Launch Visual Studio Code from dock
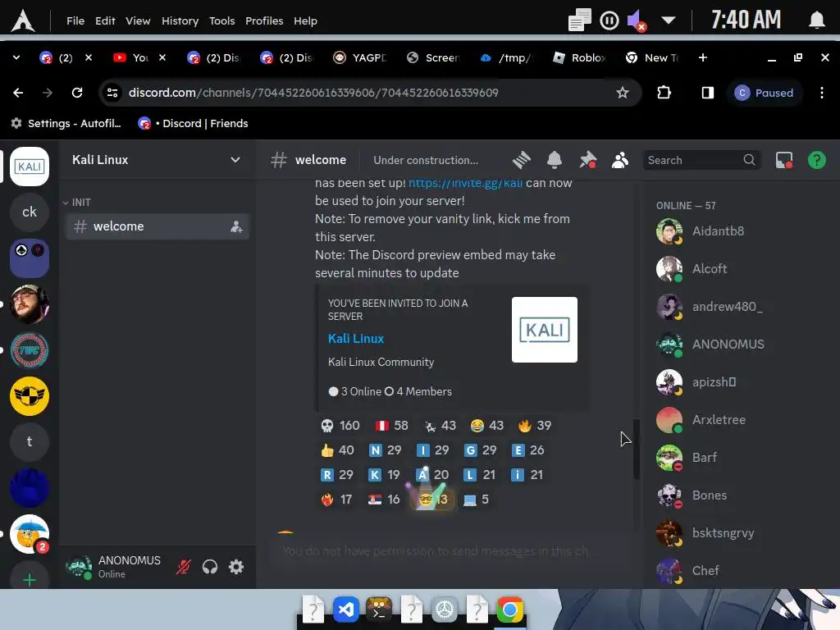Screen dimensions: 840x630 (x=346, y=609)
